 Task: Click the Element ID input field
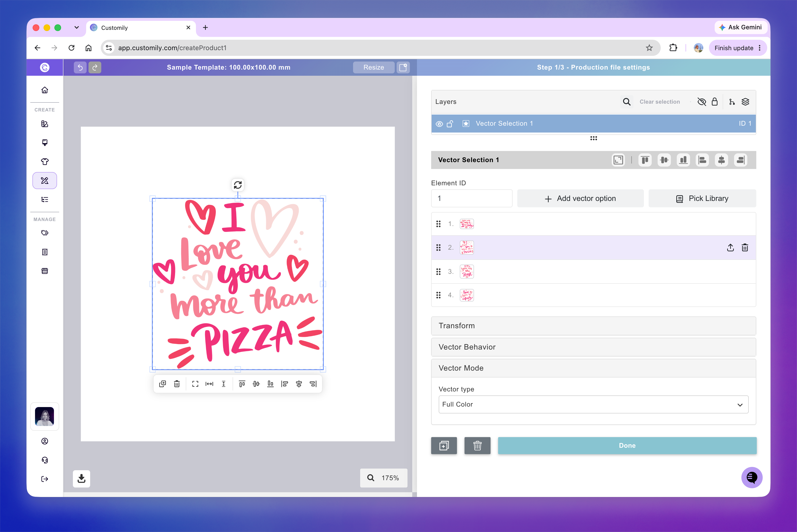point(472,199)
